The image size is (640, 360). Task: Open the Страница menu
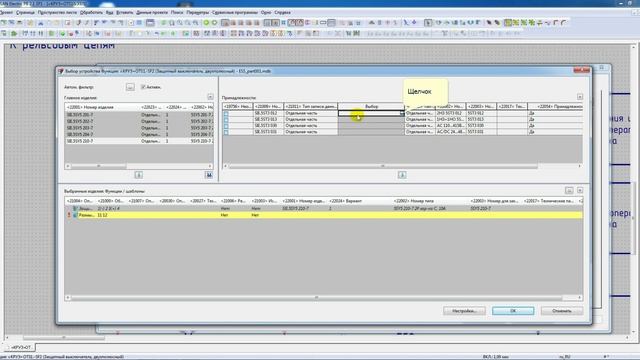pyautogui.click(x=25, y=13)
